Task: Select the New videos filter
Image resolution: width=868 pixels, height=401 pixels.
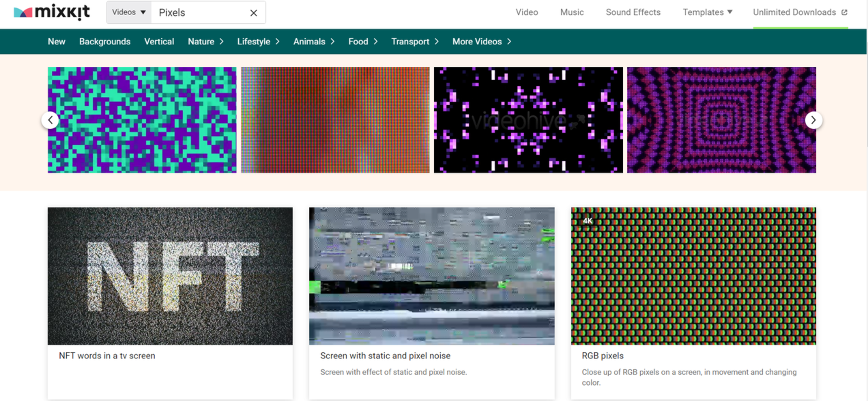Action: (57, 41)
